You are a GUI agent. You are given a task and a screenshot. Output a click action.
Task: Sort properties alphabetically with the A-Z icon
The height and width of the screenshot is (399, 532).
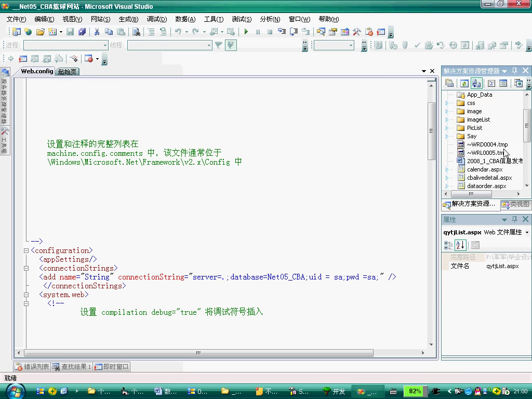460,245
